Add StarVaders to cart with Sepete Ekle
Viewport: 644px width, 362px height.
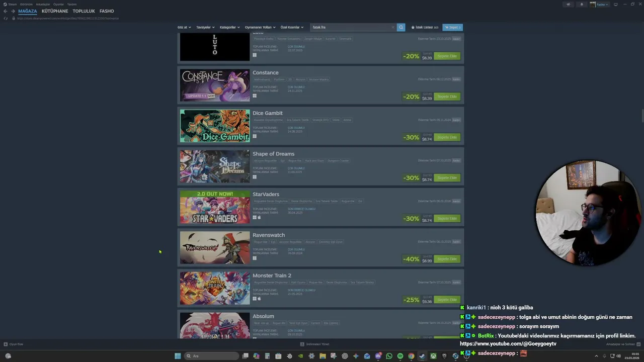447,219
